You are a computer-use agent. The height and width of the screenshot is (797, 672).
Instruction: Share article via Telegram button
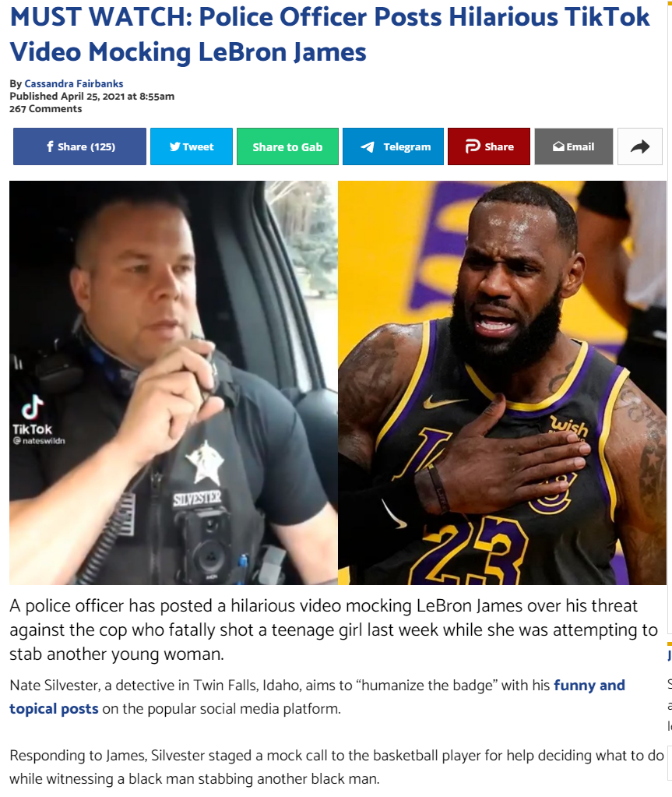point(393,146)
